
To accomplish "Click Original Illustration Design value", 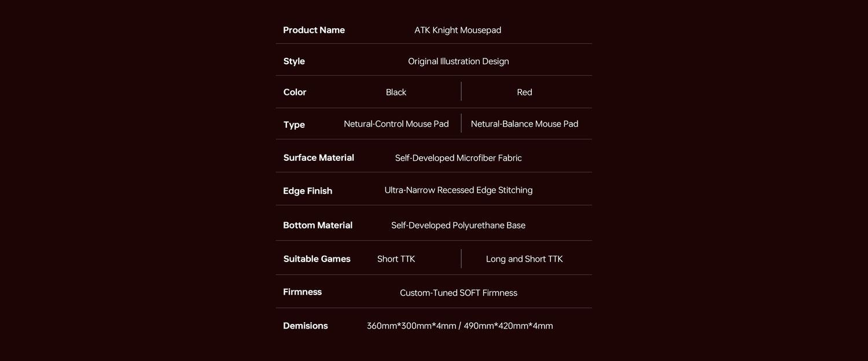I will [458, 61].
